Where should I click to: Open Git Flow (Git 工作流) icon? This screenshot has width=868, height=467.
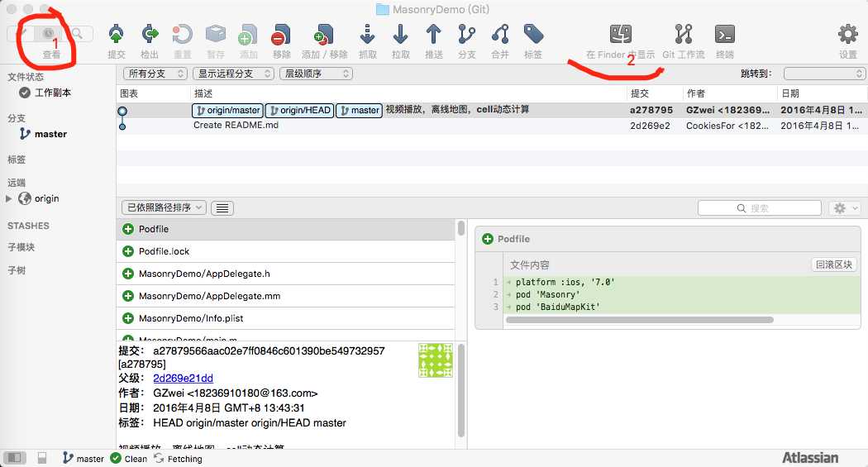point(684,35)
